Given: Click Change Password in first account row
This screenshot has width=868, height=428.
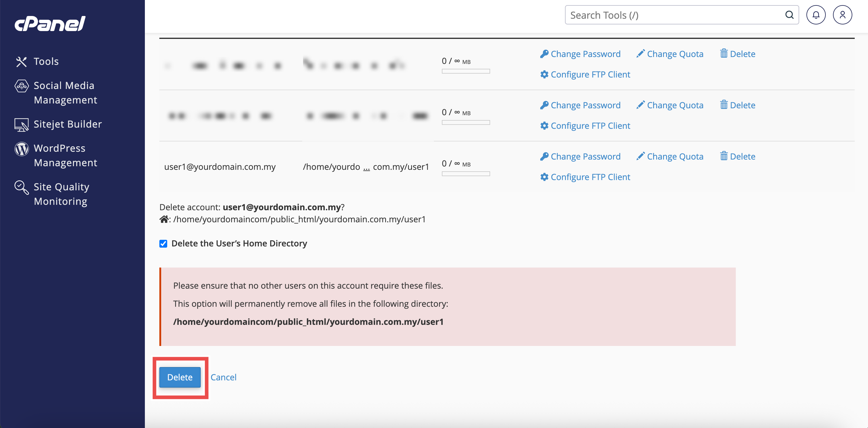Looking at the screenshot, I should 585,54.
